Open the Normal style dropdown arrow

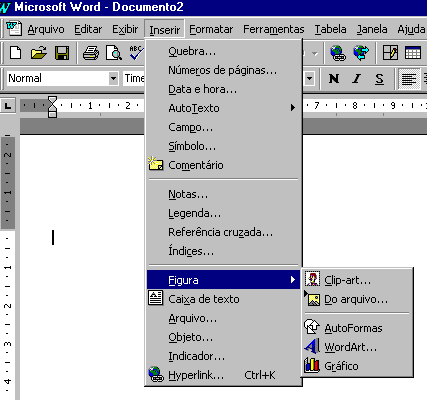coord(113,79)
